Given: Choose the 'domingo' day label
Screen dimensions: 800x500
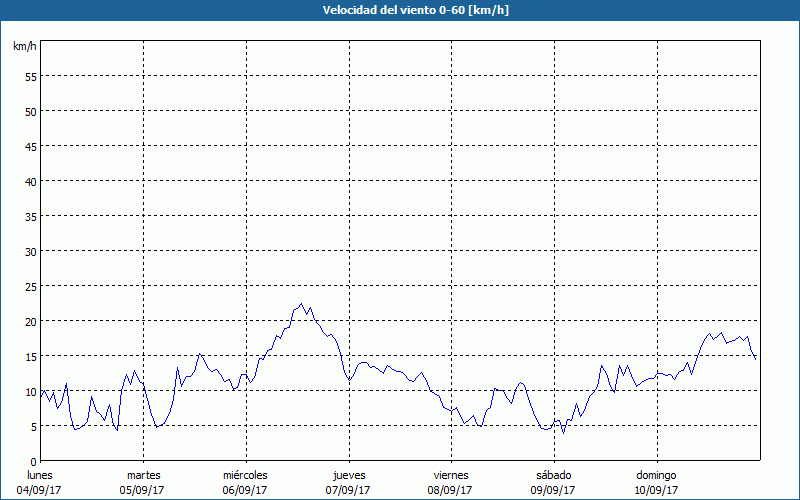Looking at the screenshot, I should point(656,474).
